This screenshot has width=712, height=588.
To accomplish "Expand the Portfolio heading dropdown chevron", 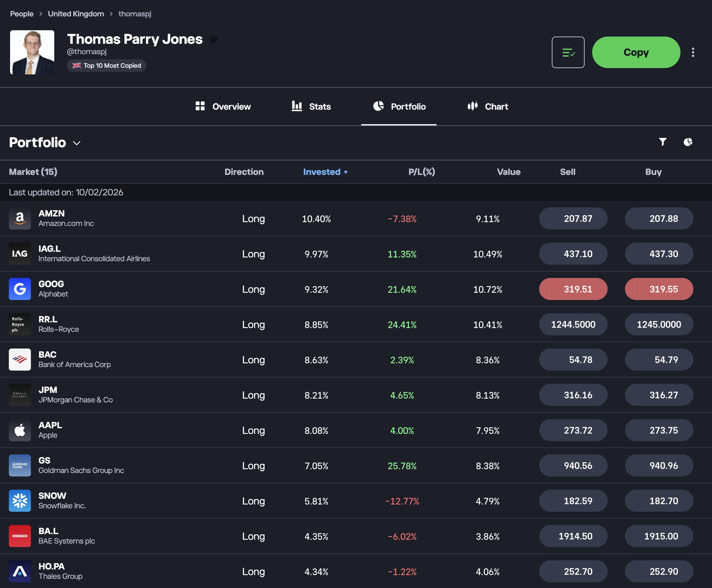I will click(x=77, y=143).
